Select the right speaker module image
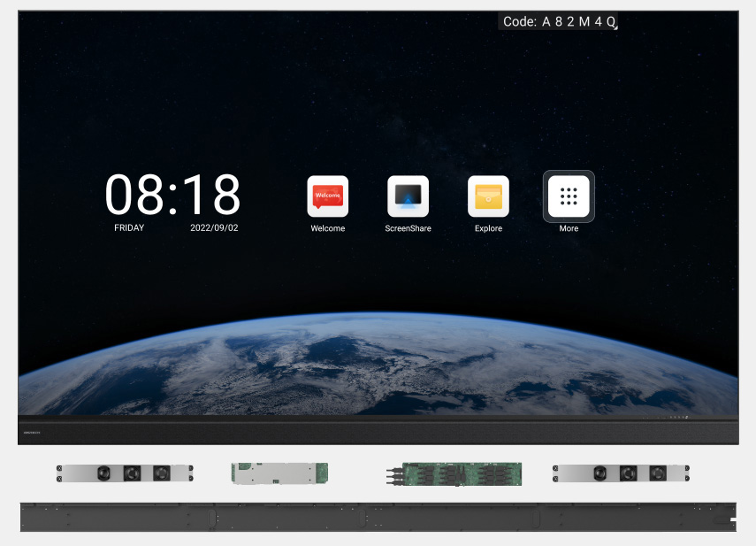 (621, 473)
